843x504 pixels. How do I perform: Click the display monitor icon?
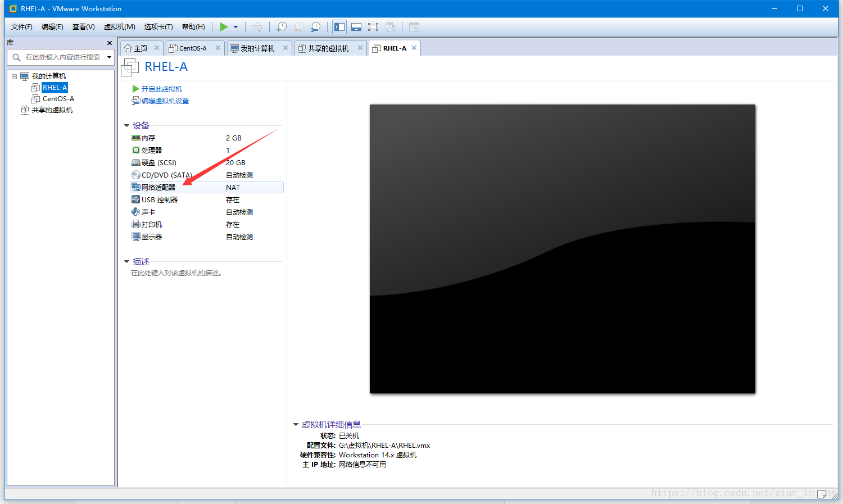tap(136, 237)
